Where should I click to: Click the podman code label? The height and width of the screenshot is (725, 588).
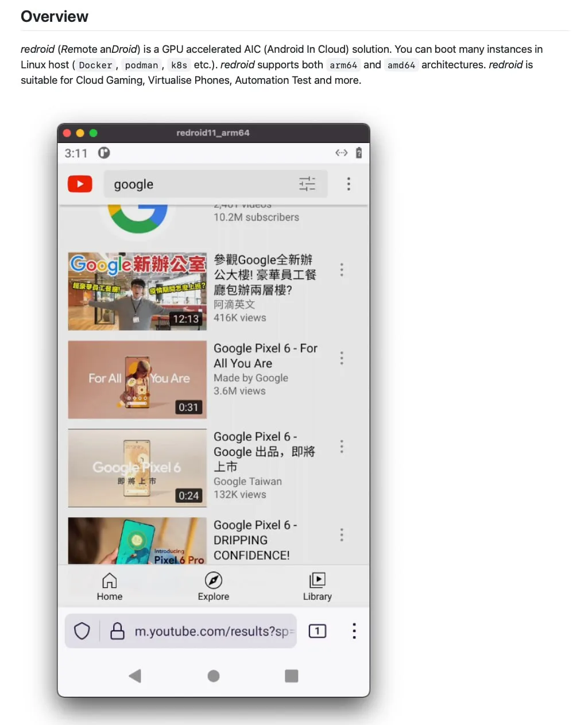tap(141, 65)
